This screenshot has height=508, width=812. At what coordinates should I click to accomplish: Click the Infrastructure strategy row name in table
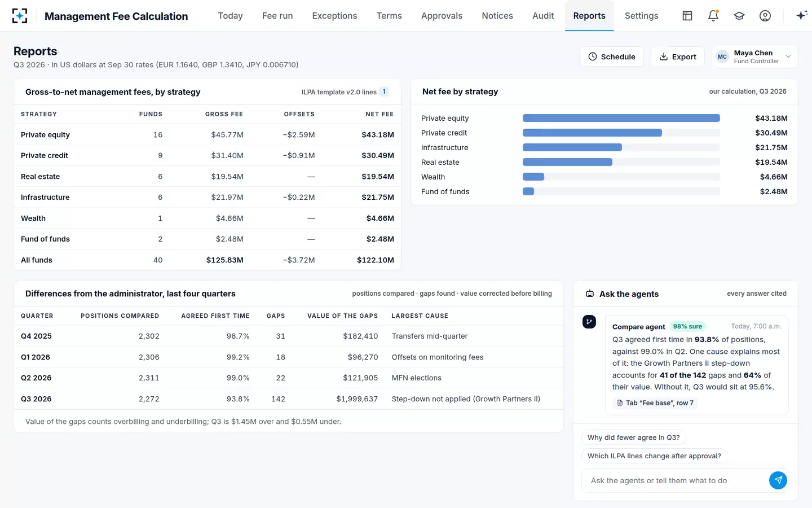click(45, 197)
